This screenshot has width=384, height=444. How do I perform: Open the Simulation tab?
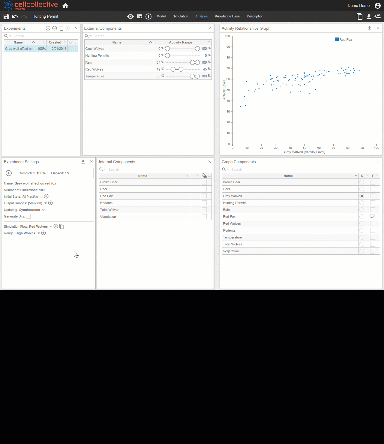point(180,16)
